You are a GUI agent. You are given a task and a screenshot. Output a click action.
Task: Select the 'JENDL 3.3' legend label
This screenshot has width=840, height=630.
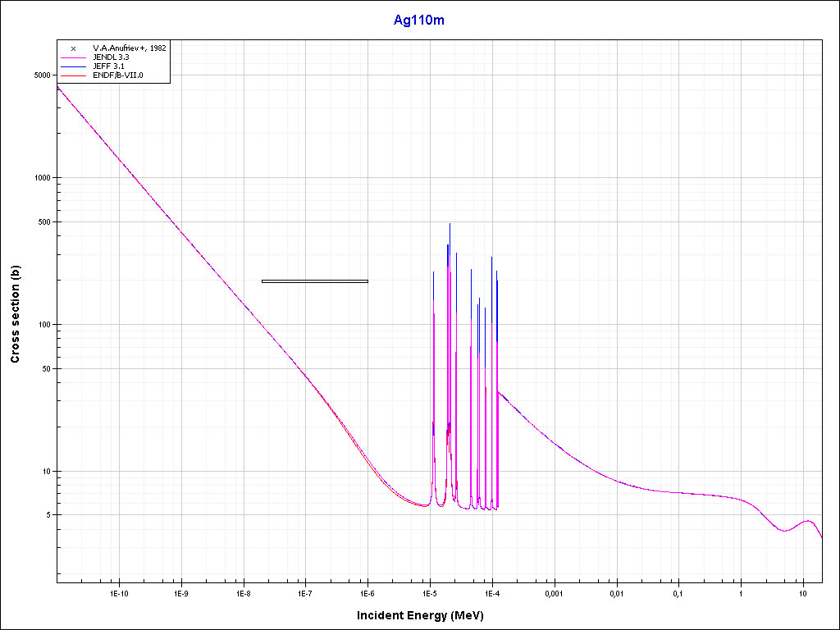[111, 57]
